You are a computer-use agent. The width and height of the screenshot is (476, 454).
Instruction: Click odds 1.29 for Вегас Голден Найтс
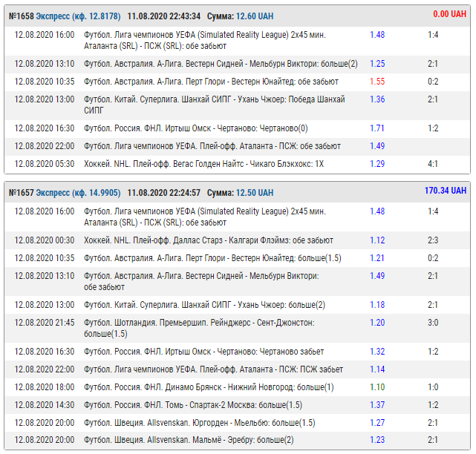tap(377, 163)
